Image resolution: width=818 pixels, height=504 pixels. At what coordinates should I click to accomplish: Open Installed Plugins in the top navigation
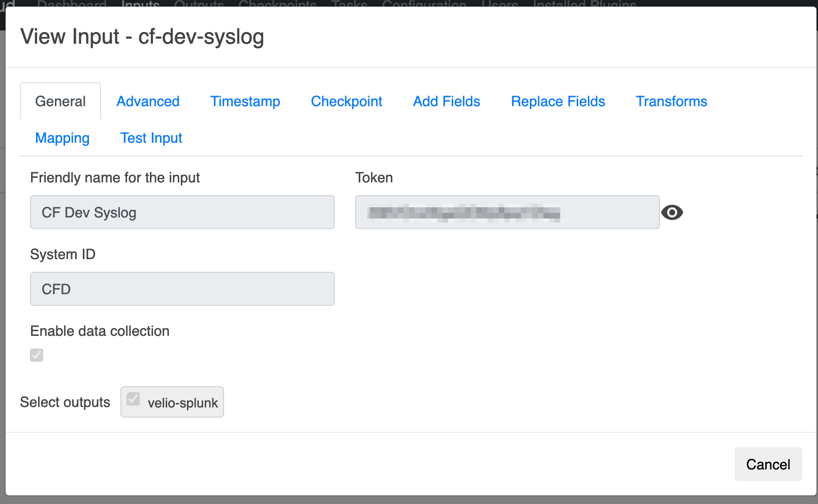tap(584, 4)
